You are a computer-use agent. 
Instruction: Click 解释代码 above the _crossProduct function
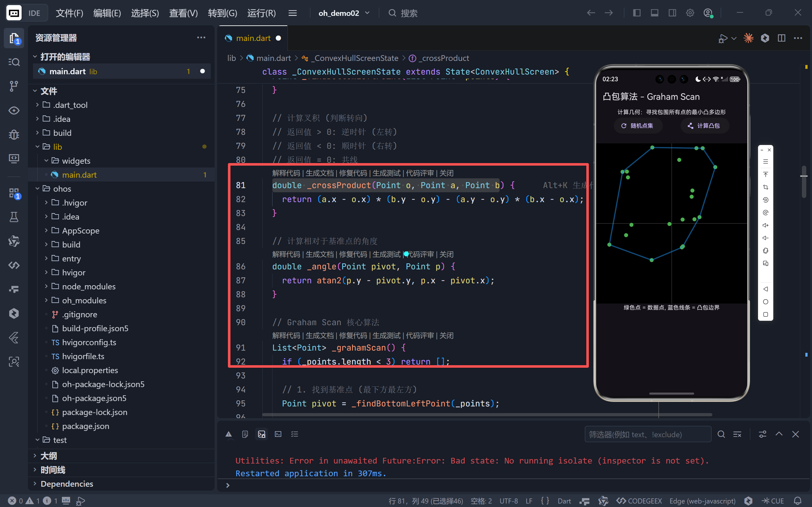tap(286, 173)
